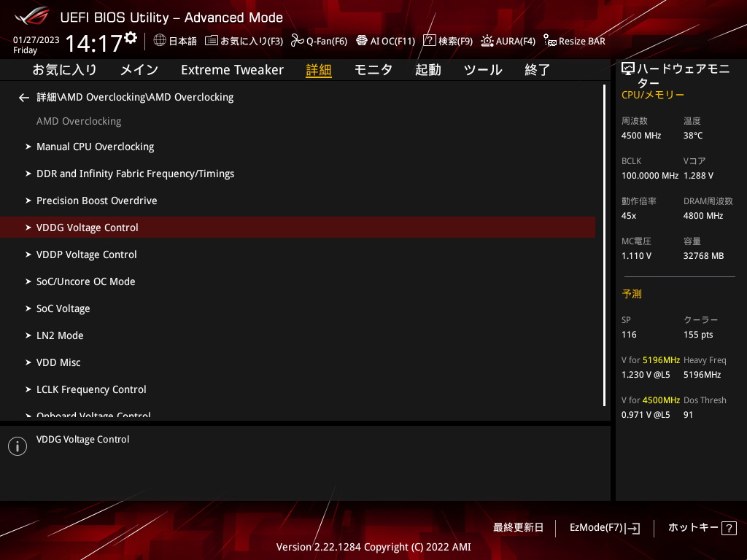Select LCLK Frequency Control row text
The image size is (747, 560).
[91, 389]
